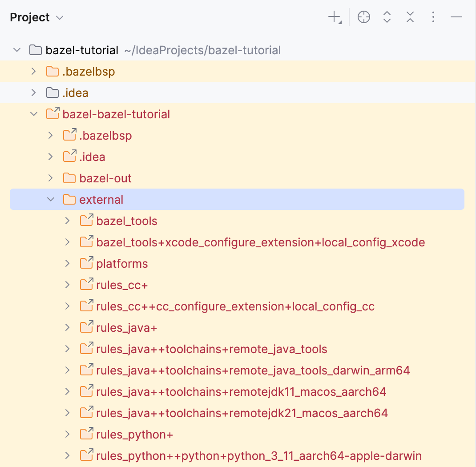The height and width of the screenshot is (467, 476).
Task: Collapse all nodes with the collapse-all icon
Action: pyautogui.click(x=410, y=17)
